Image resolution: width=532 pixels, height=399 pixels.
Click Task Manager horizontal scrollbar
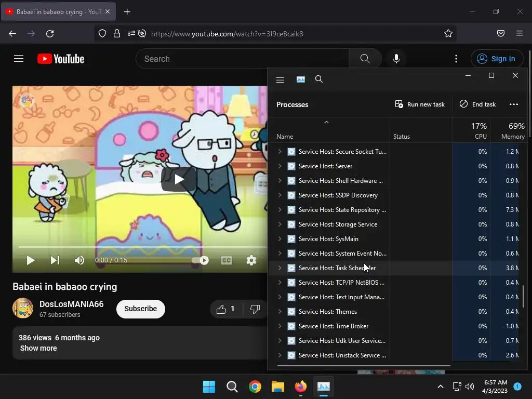[364, 366]
